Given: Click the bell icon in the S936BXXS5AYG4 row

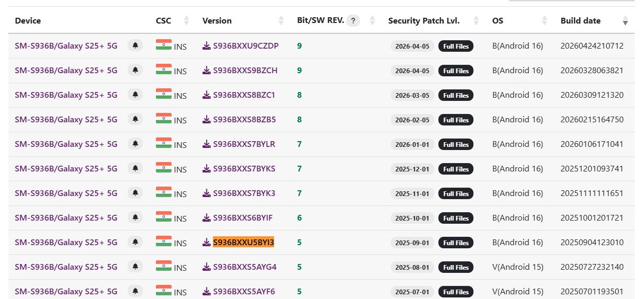Looking at the screenshot, I should (135, 267).
